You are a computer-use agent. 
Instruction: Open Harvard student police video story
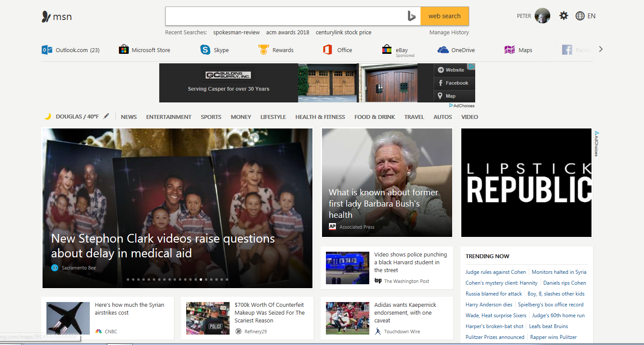click(x=411, y=262)
